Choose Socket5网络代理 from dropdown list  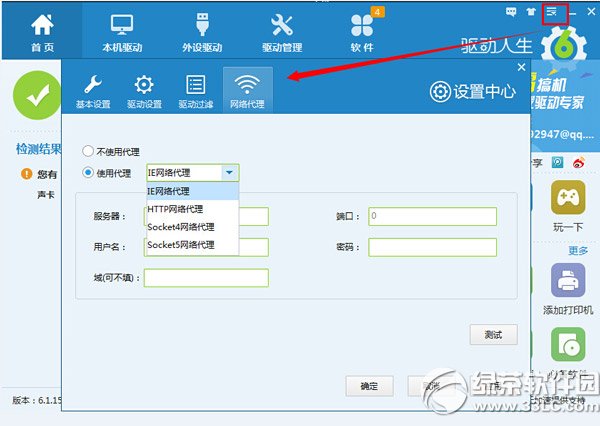click(x=192, y=245)
